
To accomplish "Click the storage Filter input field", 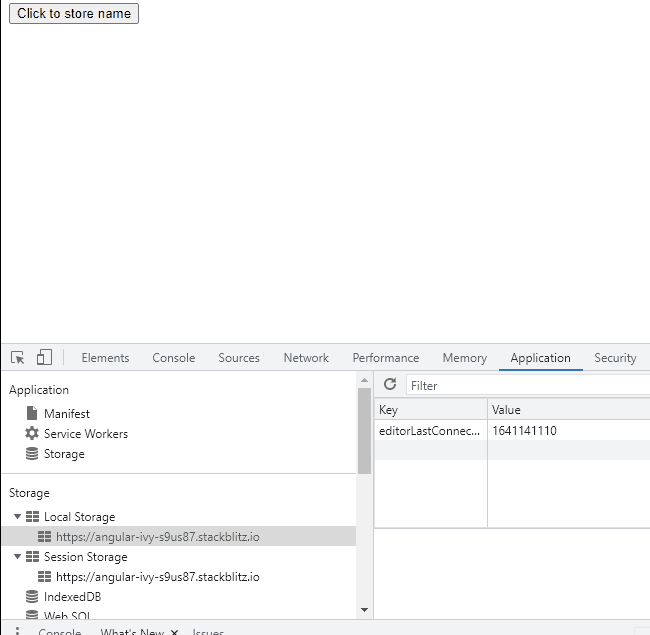I will pyautogui.click(x=525, y=385).
